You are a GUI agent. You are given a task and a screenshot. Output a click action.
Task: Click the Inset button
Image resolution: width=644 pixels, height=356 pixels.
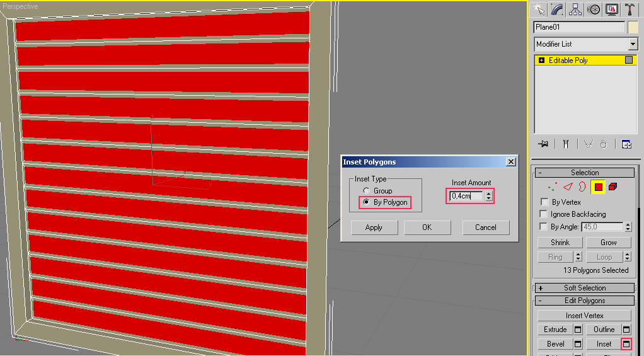(604, 343)
